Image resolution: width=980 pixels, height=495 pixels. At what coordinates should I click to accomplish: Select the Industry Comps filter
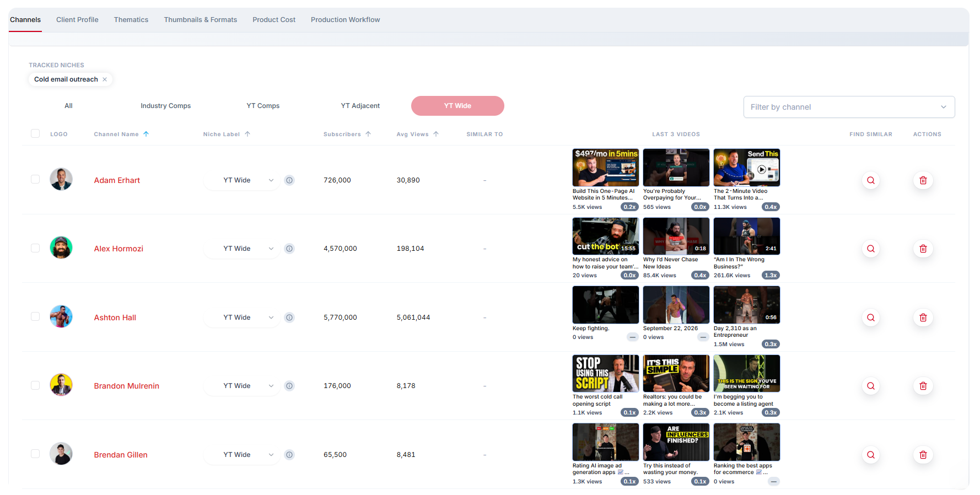pos(165,106)
